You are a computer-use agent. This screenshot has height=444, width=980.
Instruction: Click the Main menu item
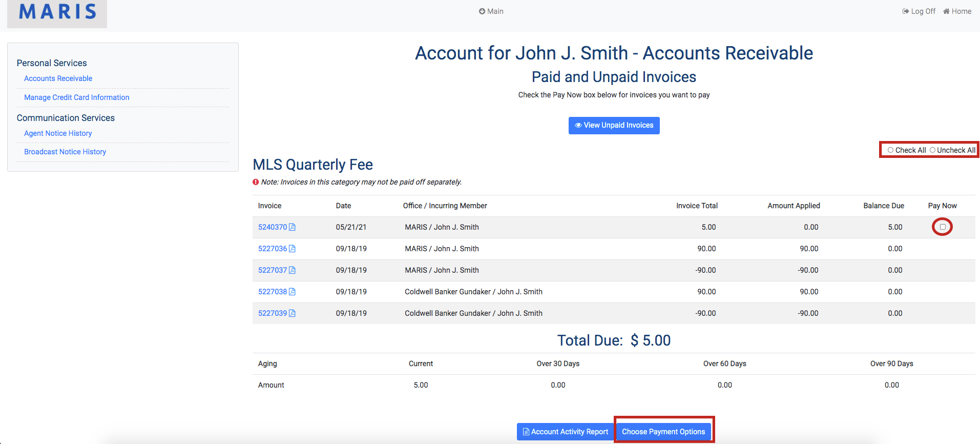click(x=491, y=11)
